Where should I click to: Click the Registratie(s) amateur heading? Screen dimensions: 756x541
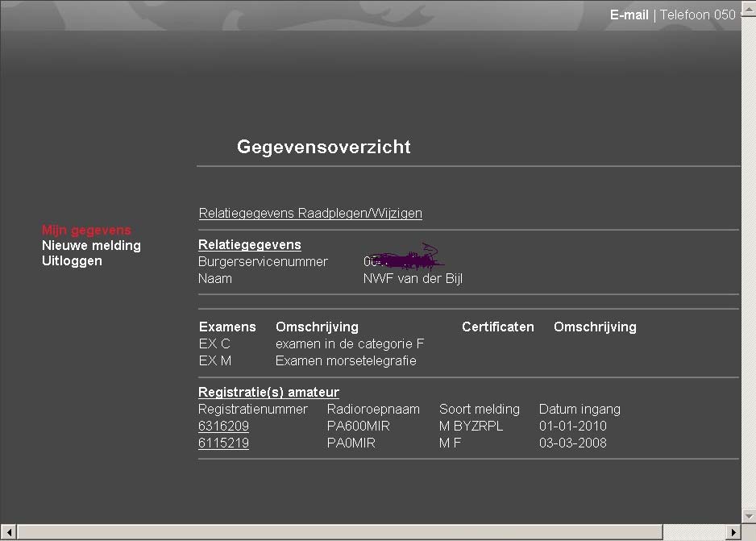268,392
